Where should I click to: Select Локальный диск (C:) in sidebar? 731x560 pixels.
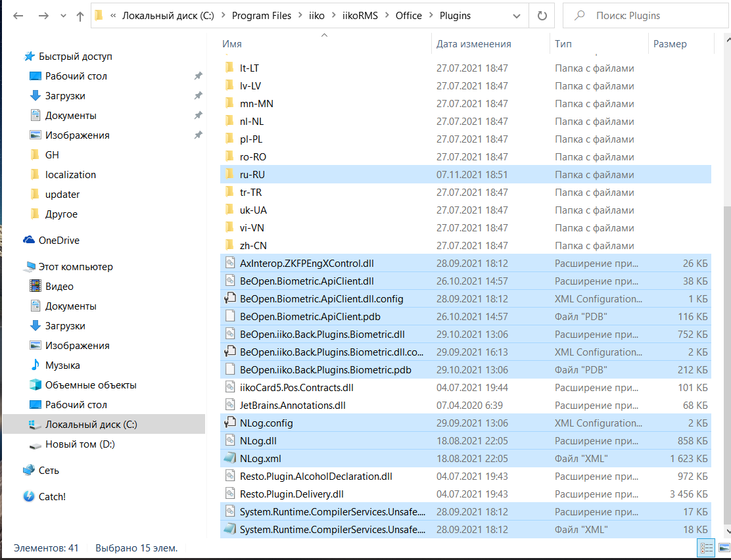pos(104,425)
